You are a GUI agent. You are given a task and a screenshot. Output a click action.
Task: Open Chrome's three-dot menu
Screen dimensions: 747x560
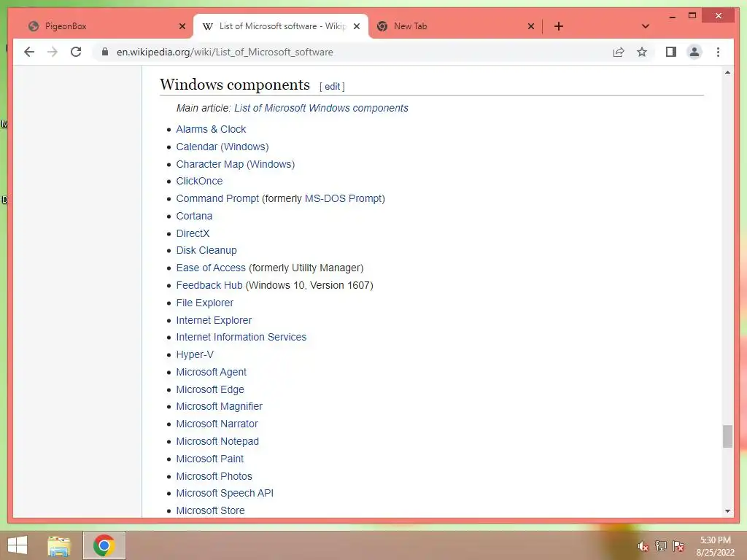(718, 52)
